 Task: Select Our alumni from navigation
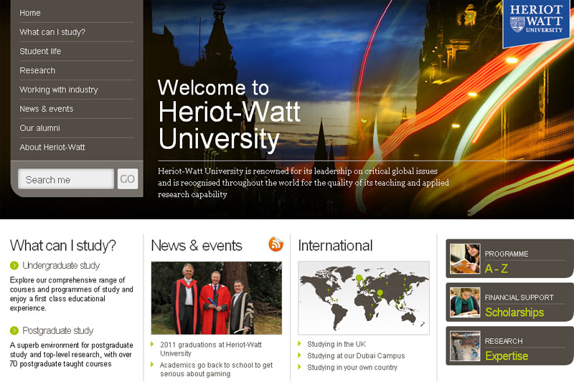coord(39,128)
